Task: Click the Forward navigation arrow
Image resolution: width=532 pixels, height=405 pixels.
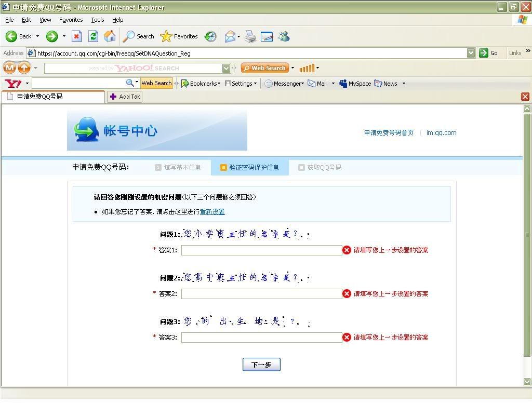Action: pos(52,36)
